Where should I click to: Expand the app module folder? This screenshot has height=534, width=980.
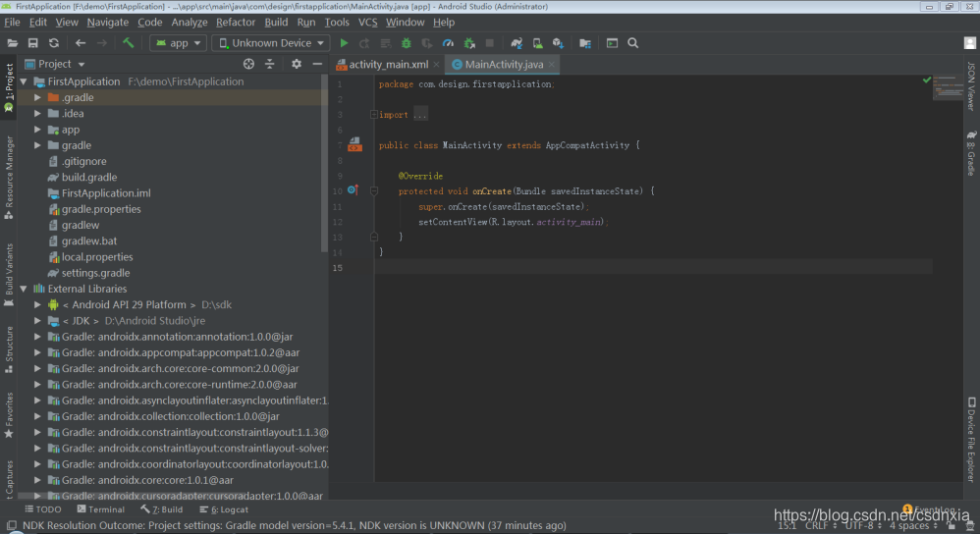coord(37,130)
